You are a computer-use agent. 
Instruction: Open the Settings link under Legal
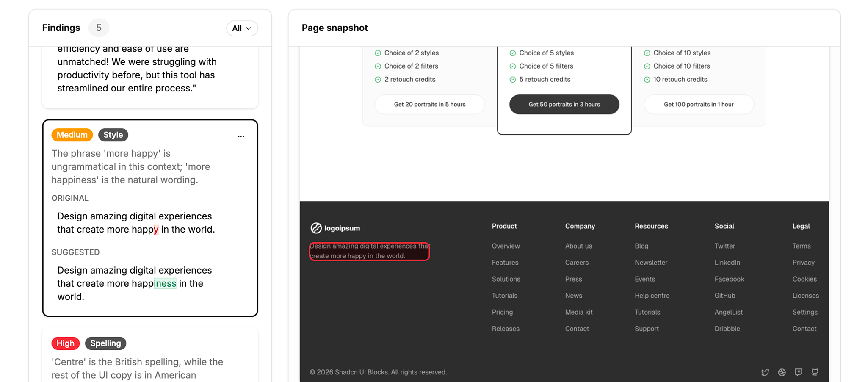pyautogui.click(x=805, y=312)
